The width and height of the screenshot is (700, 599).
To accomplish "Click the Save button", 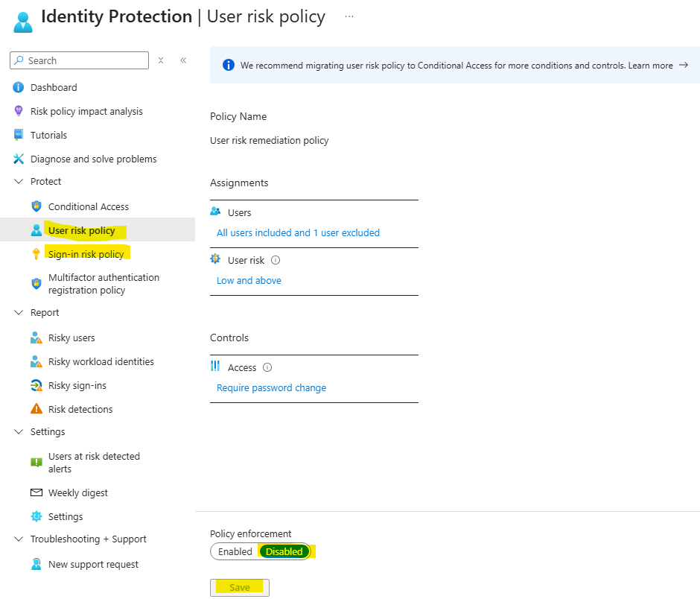I will (240, 587).
